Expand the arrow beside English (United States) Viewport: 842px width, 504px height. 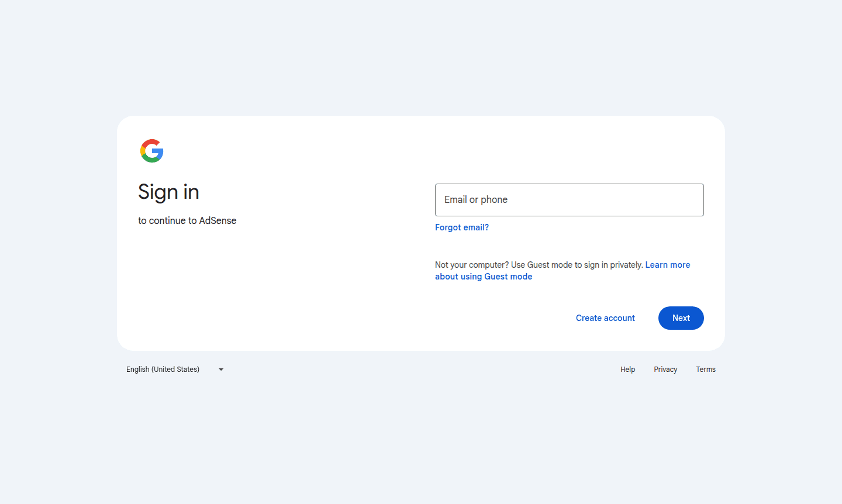220,369
